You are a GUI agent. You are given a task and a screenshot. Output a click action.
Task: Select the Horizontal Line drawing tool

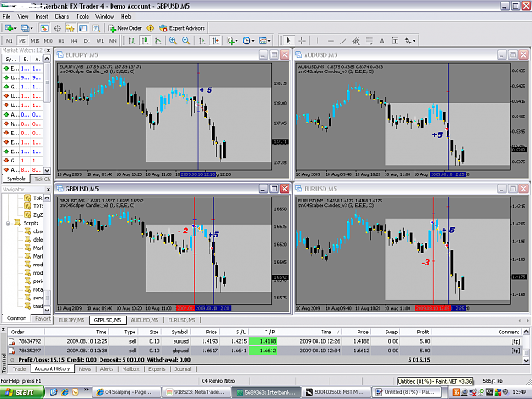(330, 41)
